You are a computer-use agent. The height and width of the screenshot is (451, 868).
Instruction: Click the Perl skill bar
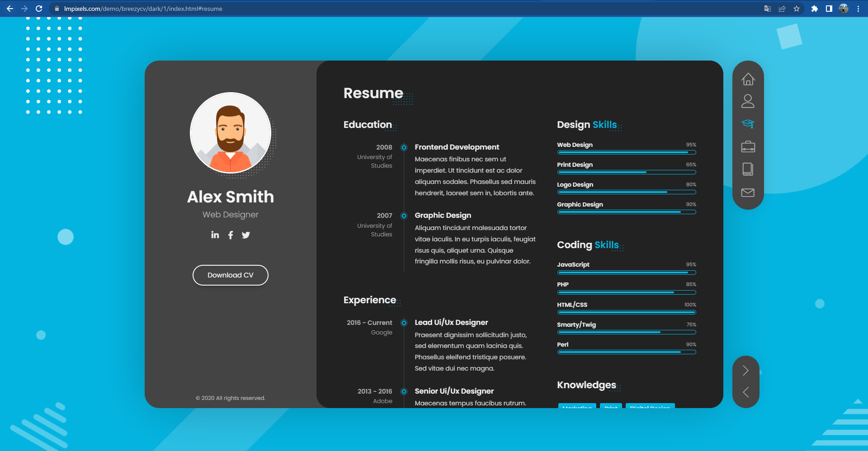click(x=627, y=352)
